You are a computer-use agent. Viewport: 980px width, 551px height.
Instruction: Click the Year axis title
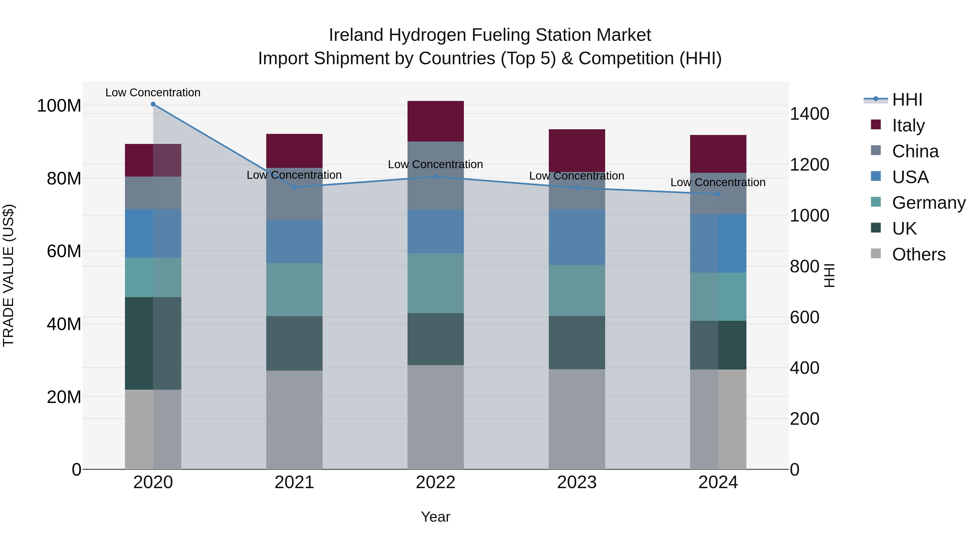pyautogui.click(x=436, y=517)
